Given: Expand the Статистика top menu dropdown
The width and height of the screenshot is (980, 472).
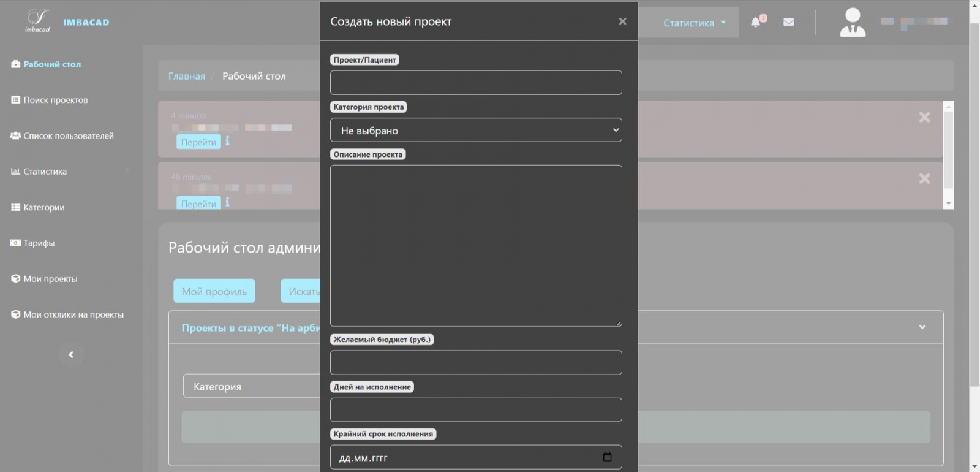Looking at the screenshot, I should coord(694,23).
